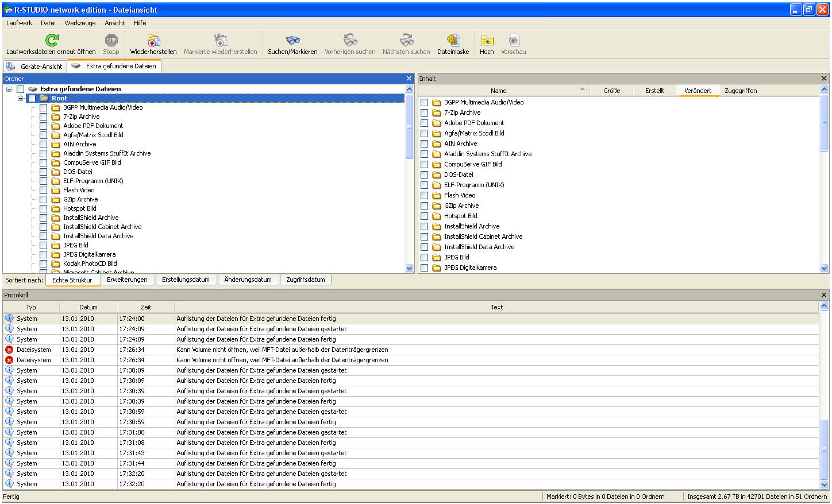832x504 pixels.
Task: Open the Hilfe menu
Action: click(x=140, y=23)
